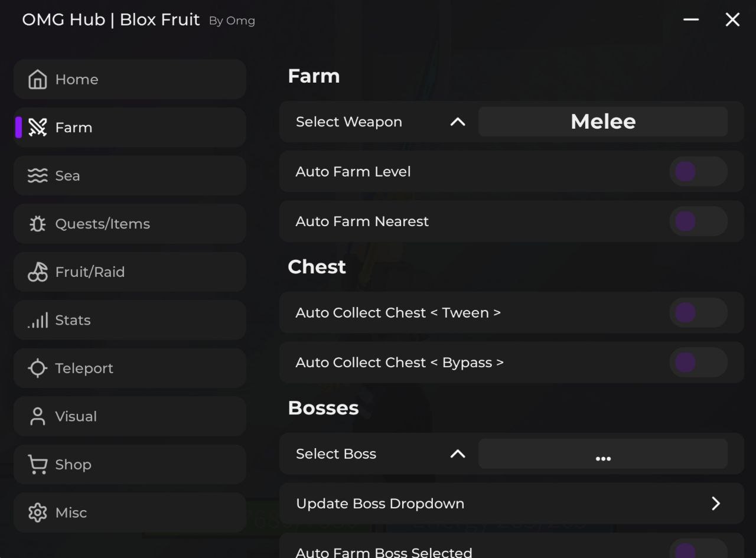This screenshot has height=558, width=756.
Task: Click the Shop cart icon
Action: [37, 465]
